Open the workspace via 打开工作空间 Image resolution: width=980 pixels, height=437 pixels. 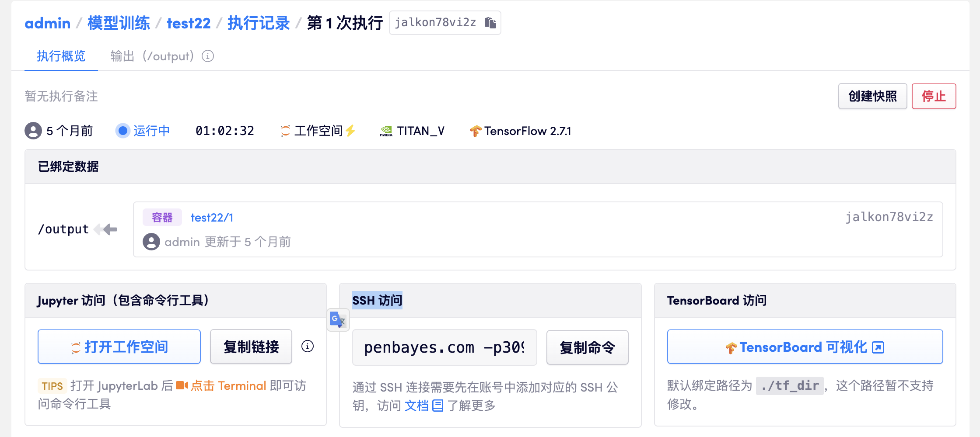[119, 347]
